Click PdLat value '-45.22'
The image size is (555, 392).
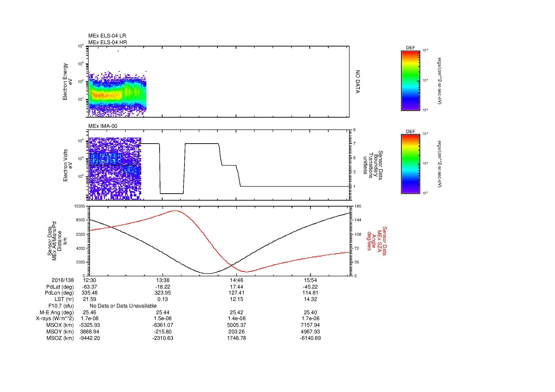(x=310, y=287)
